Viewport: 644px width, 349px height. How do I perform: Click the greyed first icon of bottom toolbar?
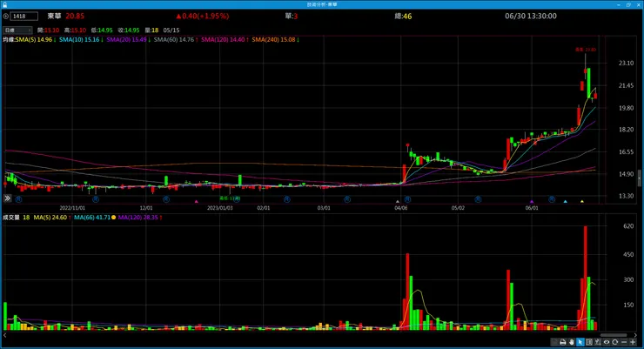[554, 342]
